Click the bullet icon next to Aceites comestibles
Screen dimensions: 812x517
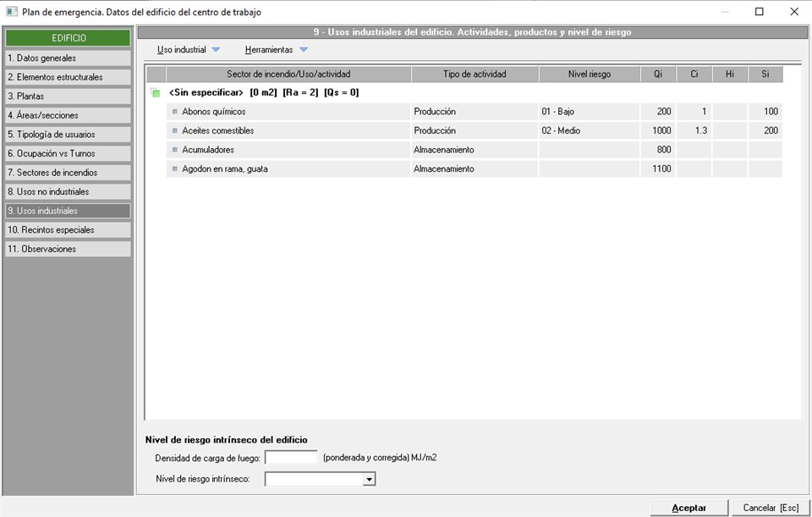[x=175, y=131]
